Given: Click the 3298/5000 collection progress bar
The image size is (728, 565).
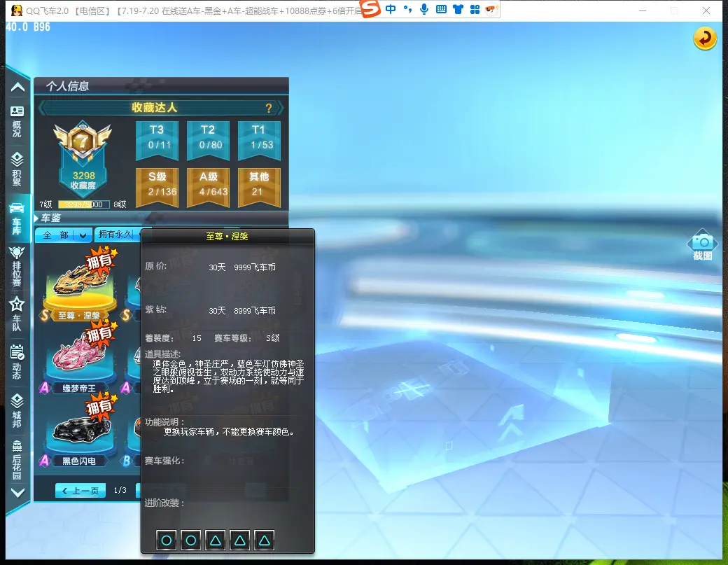Looking at the screenshot, I should point(83,204).
